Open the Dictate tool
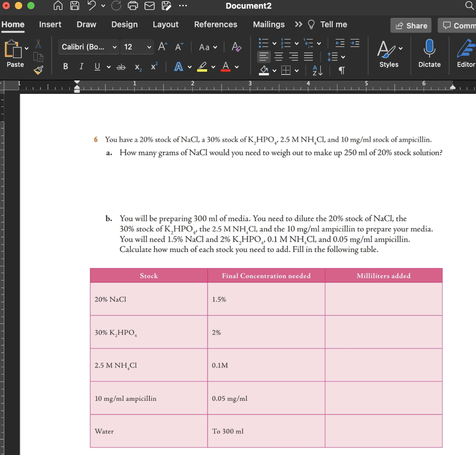Viewport: 476px width, 455px height. coord(429,55)
